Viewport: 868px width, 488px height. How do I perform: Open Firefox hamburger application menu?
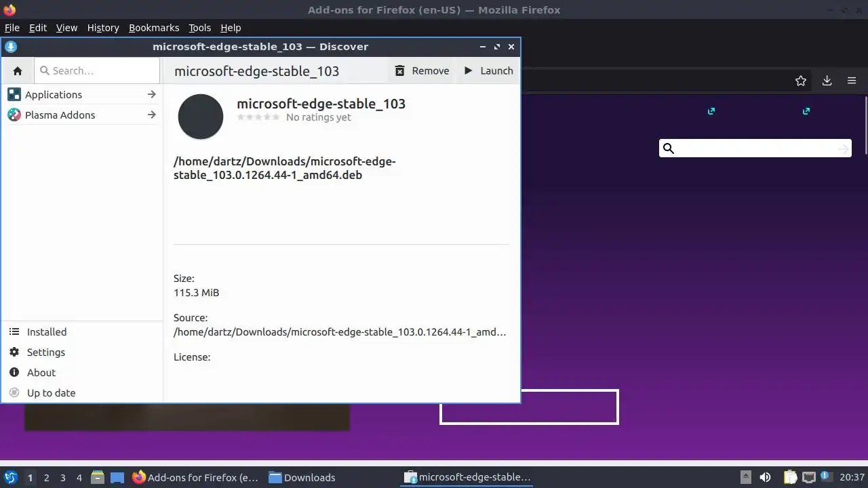(x=852, y=81)
